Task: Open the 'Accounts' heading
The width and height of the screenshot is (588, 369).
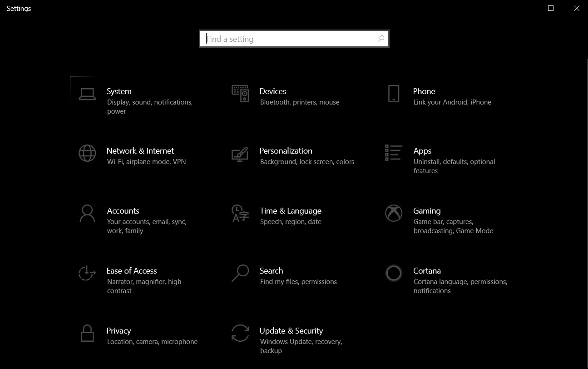Action: pos(123,211)
